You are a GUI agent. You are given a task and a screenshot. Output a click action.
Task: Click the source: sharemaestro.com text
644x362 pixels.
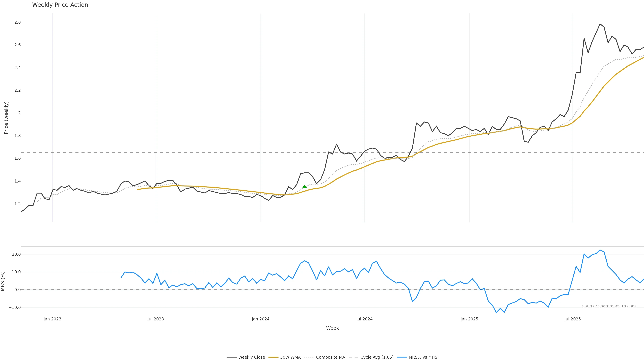(x=609, y=306)
